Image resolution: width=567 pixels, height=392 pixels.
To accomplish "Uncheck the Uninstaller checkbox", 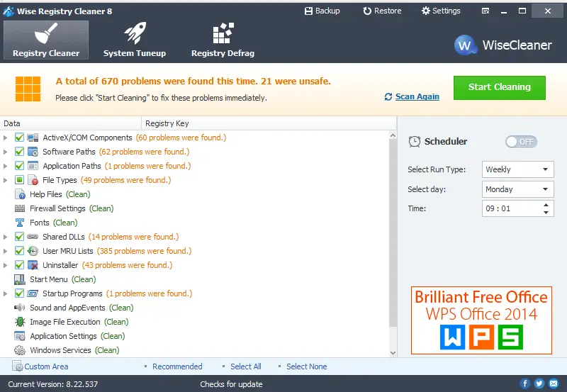I will 20,265.
